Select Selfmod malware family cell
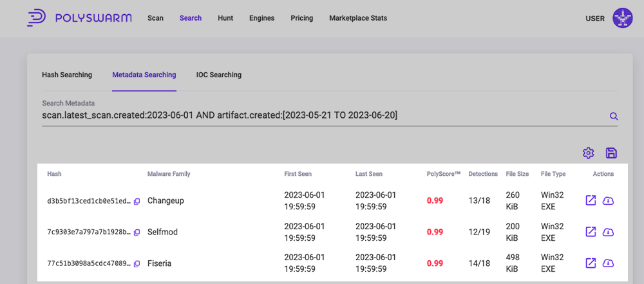Image resolution: width=644 pixels, height=284 pixels. tap(163, 232)
